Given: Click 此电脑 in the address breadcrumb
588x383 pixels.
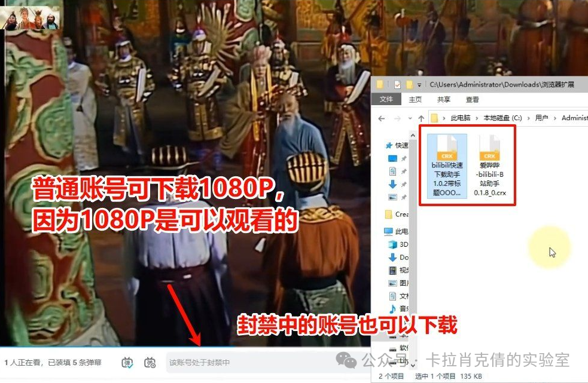Looking at the screenshot, I should click(x=461, y=118).
